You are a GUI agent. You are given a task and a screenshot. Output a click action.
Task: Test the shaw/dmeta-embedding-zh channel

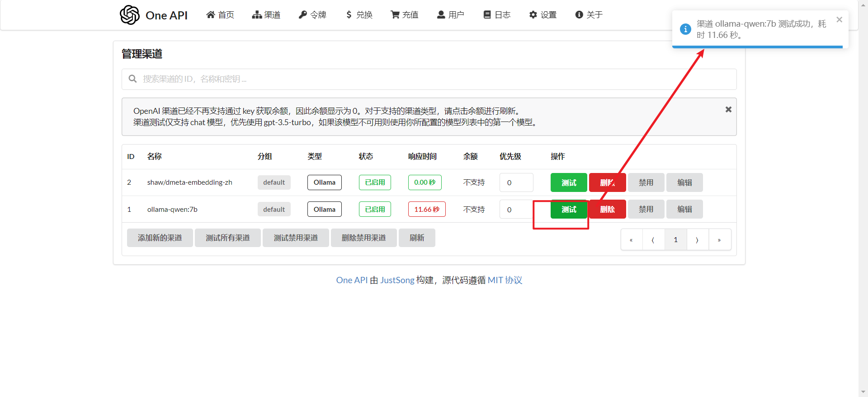[568, 182]
